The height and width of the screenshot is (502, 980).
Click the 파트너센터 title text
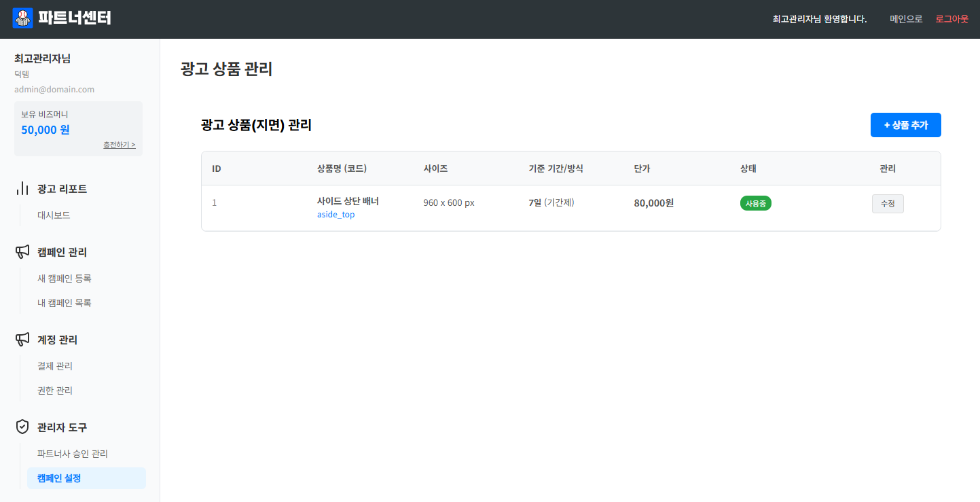click(x=75, y=18)
